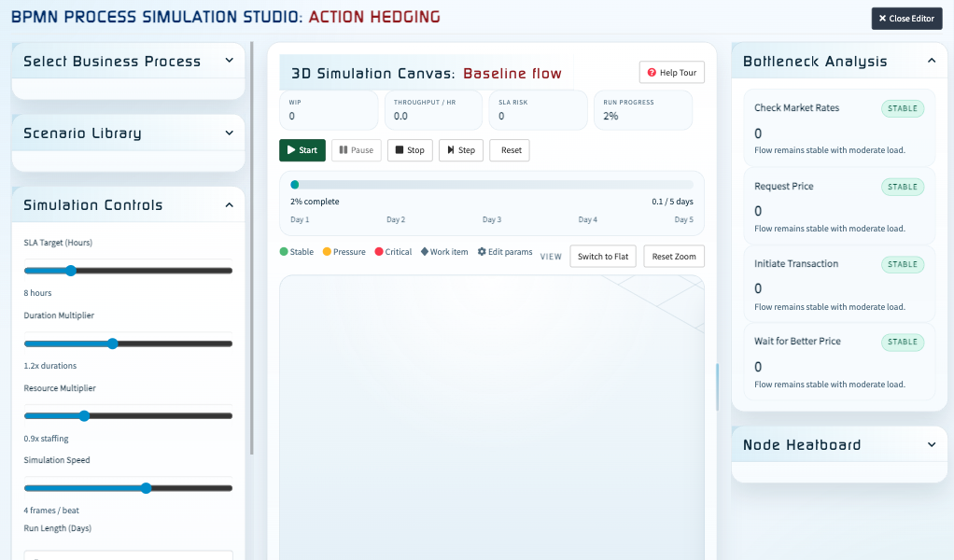Click the Start play triangle icon
Image resolution: width=954 pixels, height=560 pixels.
pos(291,149)
